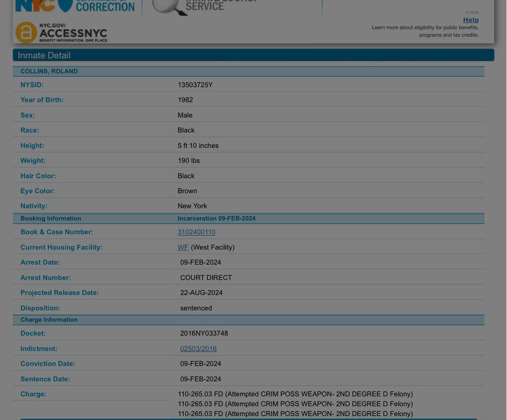Select docket number 2016NY033748

click(204, 333)
